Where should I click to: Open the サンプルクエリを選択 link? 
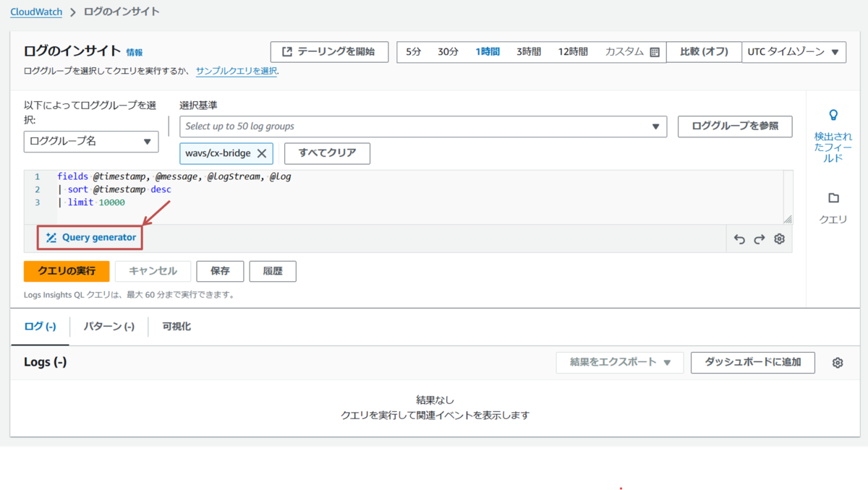tap(237, 71)
